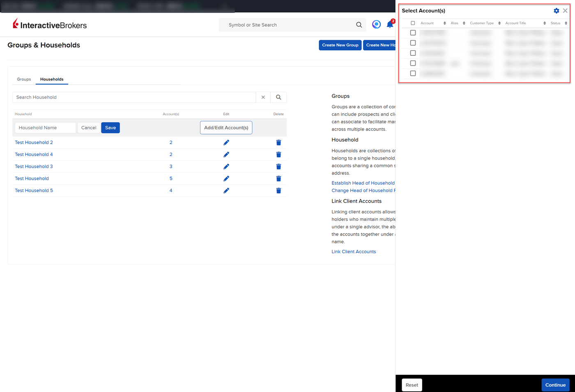This screenshot has height=392, width=575.
Task: Sort by Account Title column arrows
Action: [x=545, y=23]
